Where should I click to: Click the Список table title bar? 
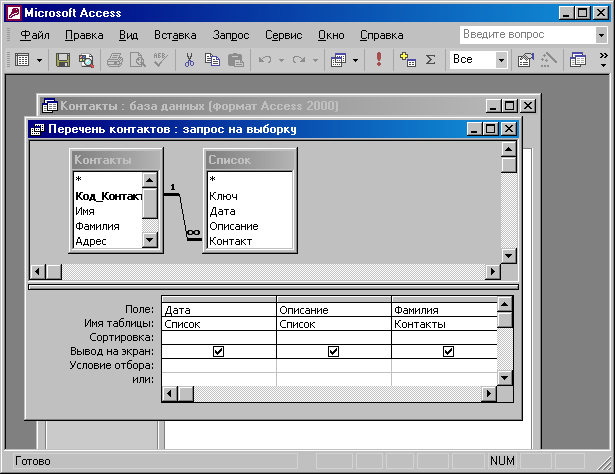pyautogui.click(x=250, y=160)
